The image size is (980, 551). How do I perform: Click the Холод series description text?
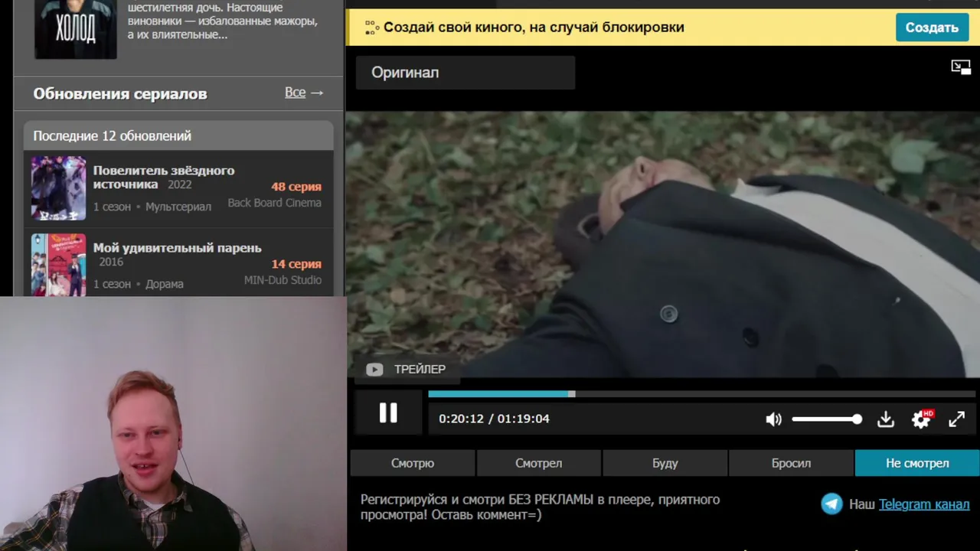click(x=222, y=21)
